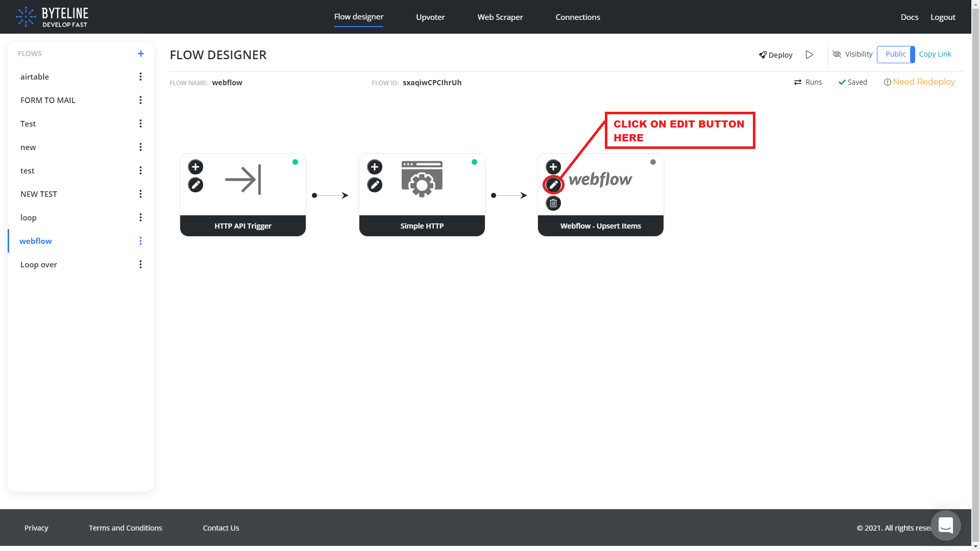
Task: Open options menu for lowercase test flow
Action: (140, 170)
